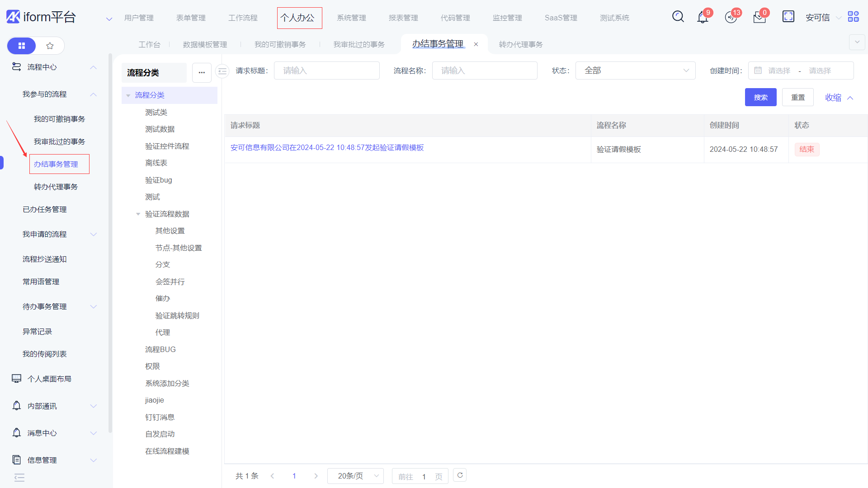Screen dimensions: 868x488
Task: Open the app grid icon at top right
Action: 853,17
